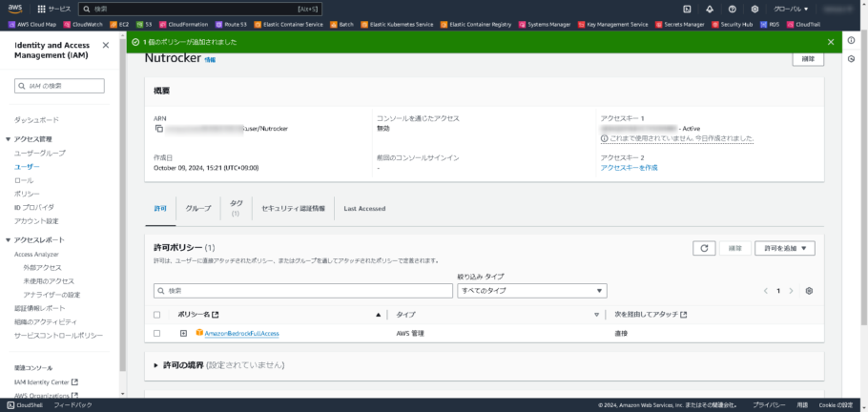The image size is (868, 412).
Task: Open ユーザーグループ in sidebar
Action: pos(39,153)
